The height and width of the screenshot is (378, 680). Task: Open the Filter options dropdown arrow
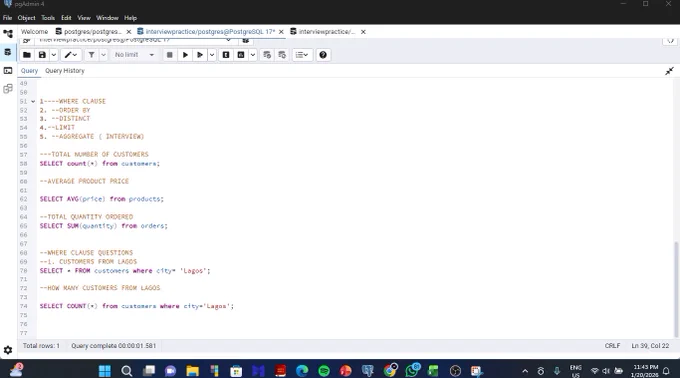click(x=103, y=55)
